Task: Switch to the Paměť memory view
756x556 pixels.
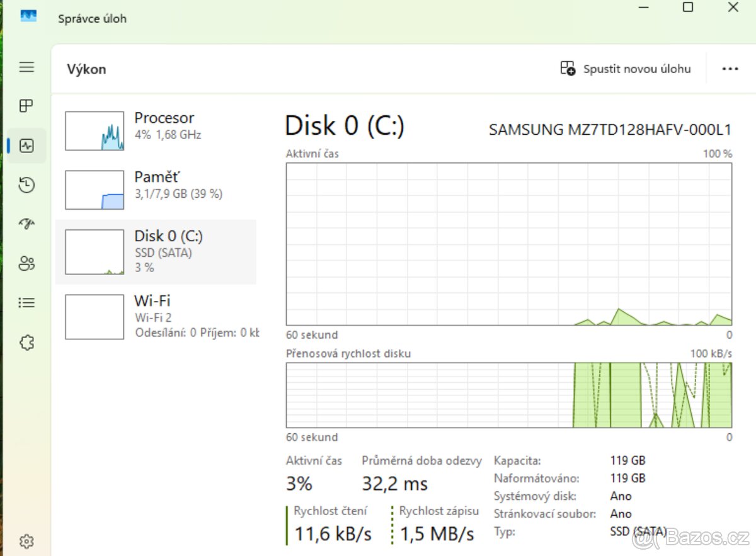Action: point(157,185)
